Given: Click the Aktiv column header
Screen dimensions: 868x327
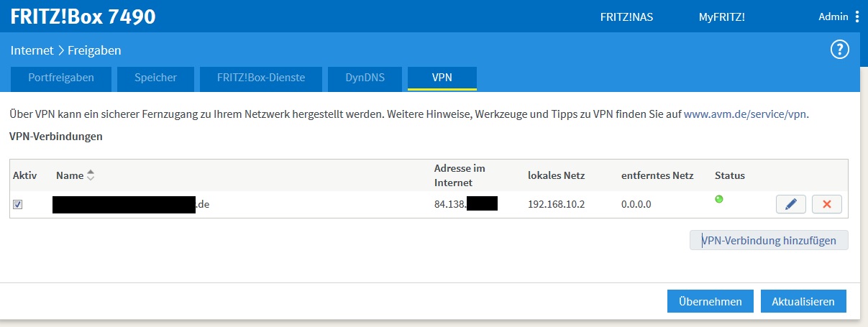Looking at the screenshot, I should (24, 175).
